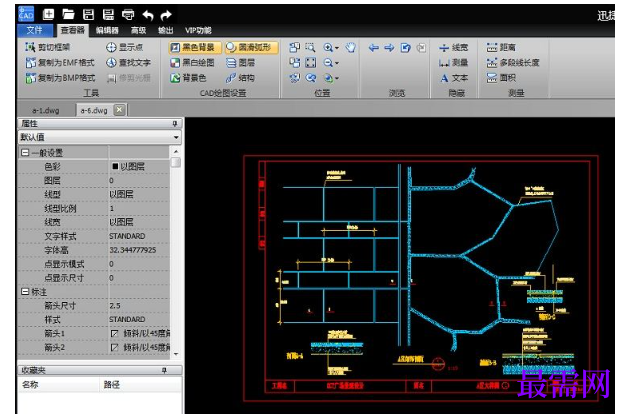
Task: Click the 显示点 show points tool
Action: point(124,47)
